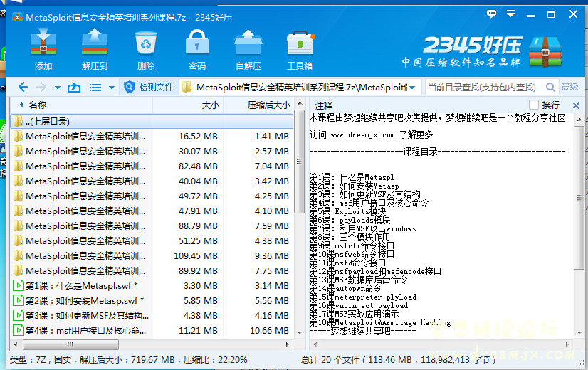Maximize the 2345好压 window
588x370 pixels.
tap(551, 14)
